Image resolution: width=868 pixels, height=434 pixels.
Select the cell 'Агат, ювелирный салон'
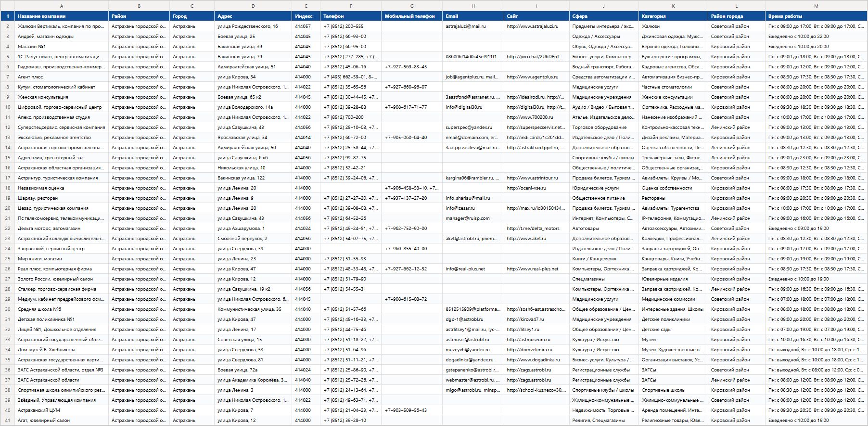point(62,421)
